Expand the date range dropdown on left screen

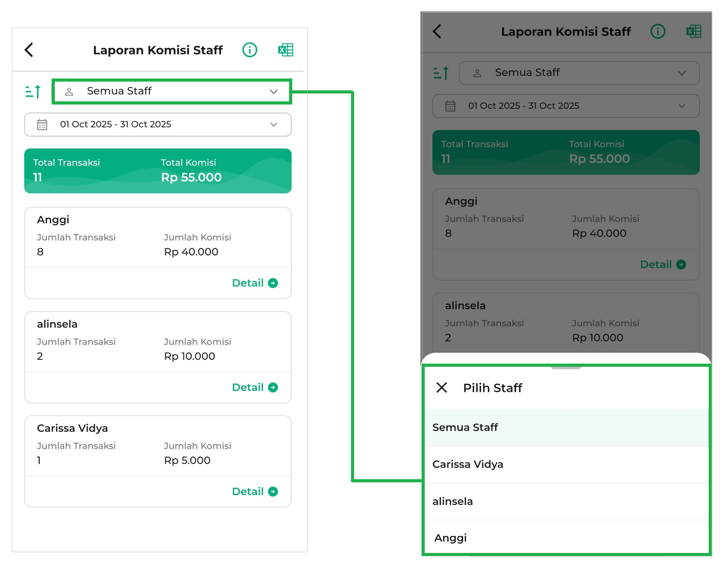[158, 125]
